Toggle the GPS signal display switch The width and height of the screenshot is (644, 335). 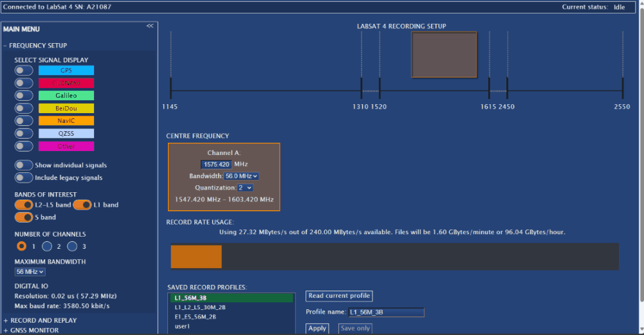(x=24, y=71)
